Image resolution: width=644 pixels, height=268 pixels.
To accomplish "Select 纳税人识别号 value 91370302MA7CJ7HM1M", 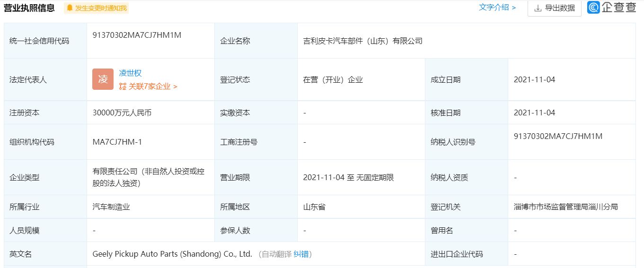I will (558, 136).
